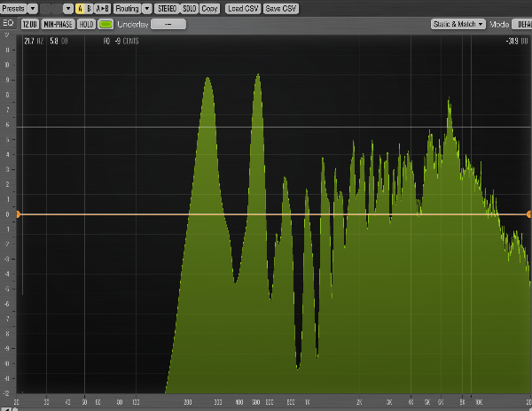This screenshot has height=411, width=532.
Task: Open the Routing window
Action: click(x=127, y=9)
